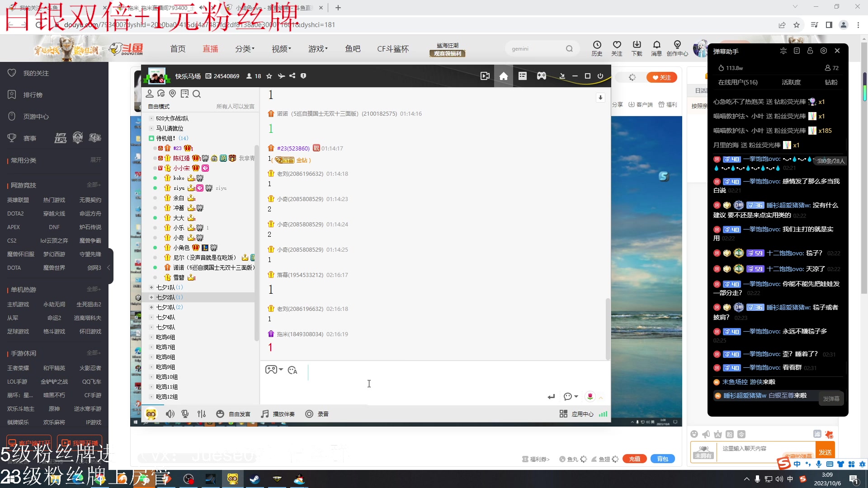Open 播放伴奏 accompaniment player
This screenshot has width=868, height=488.
point(278,413)
